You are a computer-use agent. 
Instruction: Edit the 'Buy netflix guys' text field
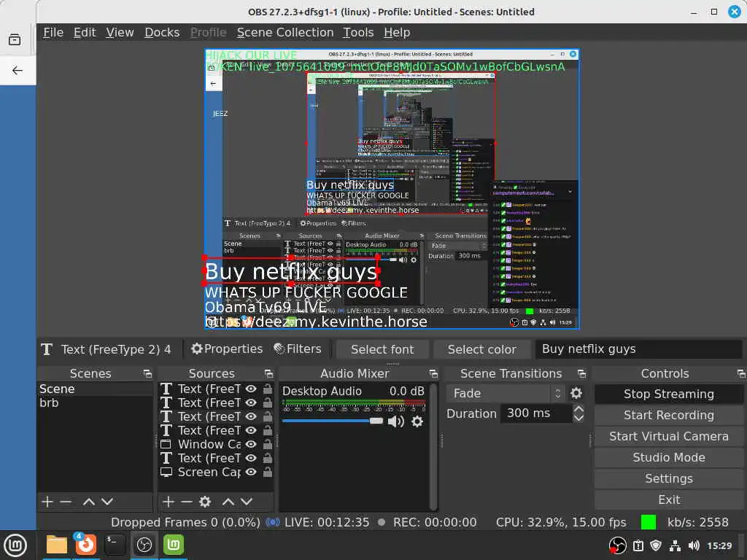click(x=638, y=349)
